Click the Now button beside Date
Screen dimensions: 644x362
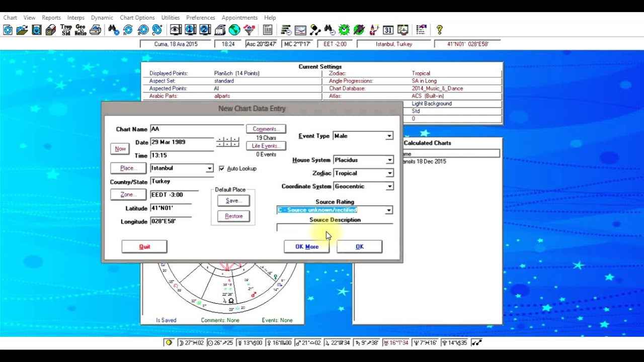pyautogui.click(x=120, y=149)
